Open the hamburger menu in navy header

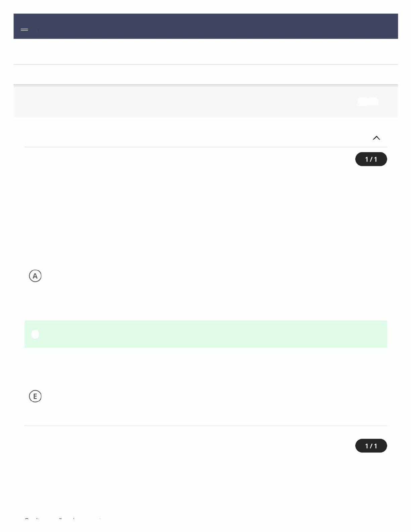24,30
